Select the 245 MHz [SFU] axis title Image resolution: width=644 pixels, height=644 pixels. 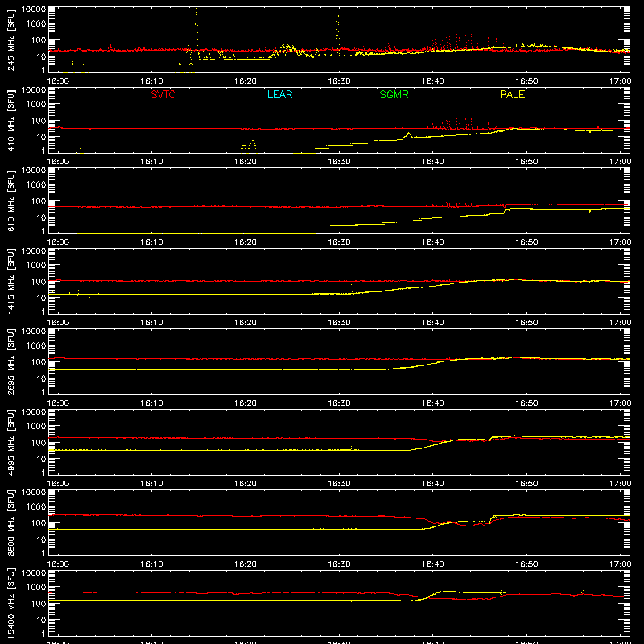point(11,39)
